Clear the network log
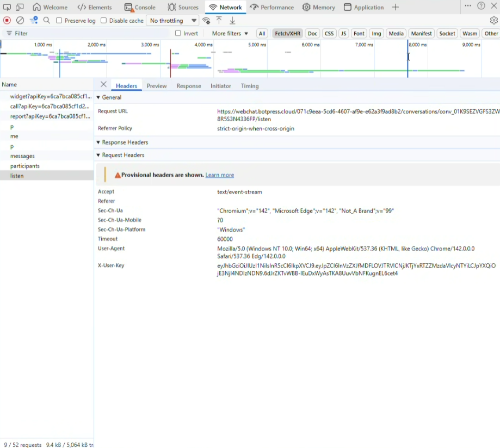500x448 pixels. [20, 21]
